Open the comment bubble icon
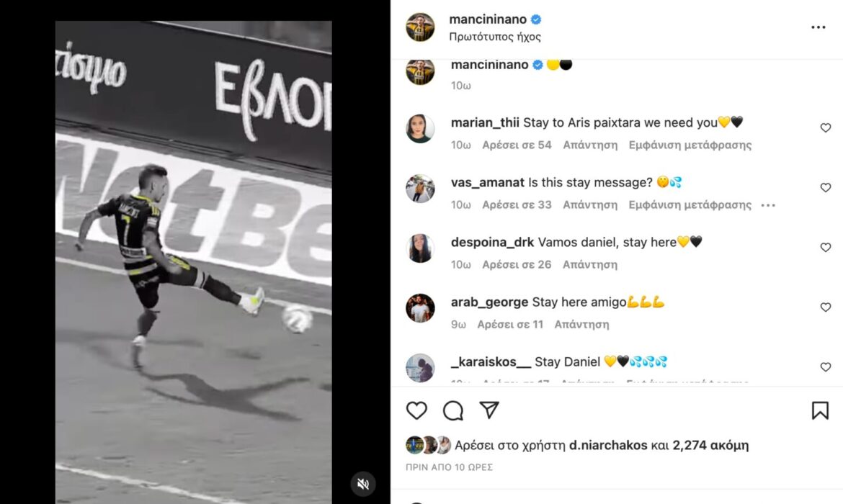Image resolution: width=843 pixels, height=504 pixels. click(x=453, y=410)
